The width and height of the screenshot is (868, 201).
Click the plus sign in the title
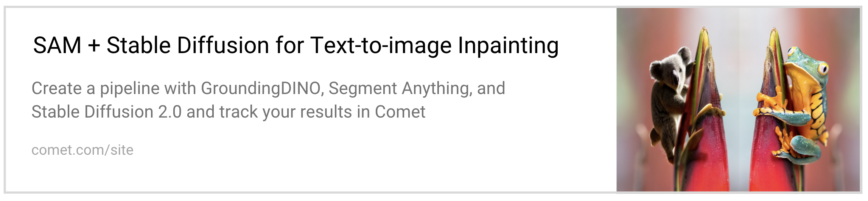(x=94, y=46)
